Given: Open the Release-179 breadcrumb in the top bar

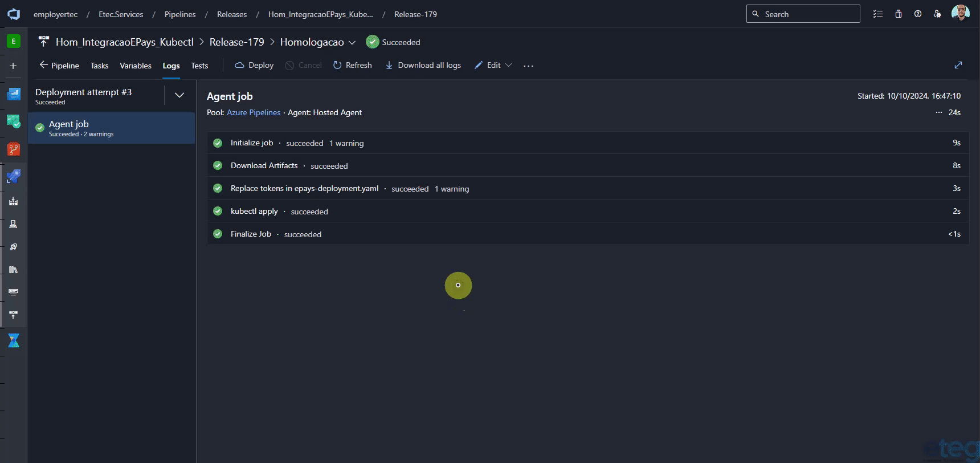Looking at the screenshot, I should pyautogui.click(x=415, y=14).
